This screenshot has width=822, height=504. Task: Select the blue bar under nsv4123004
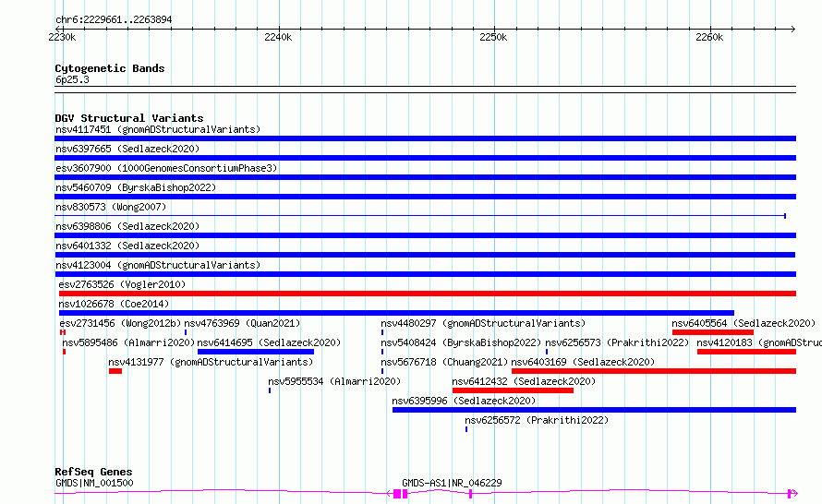point(425,274)
